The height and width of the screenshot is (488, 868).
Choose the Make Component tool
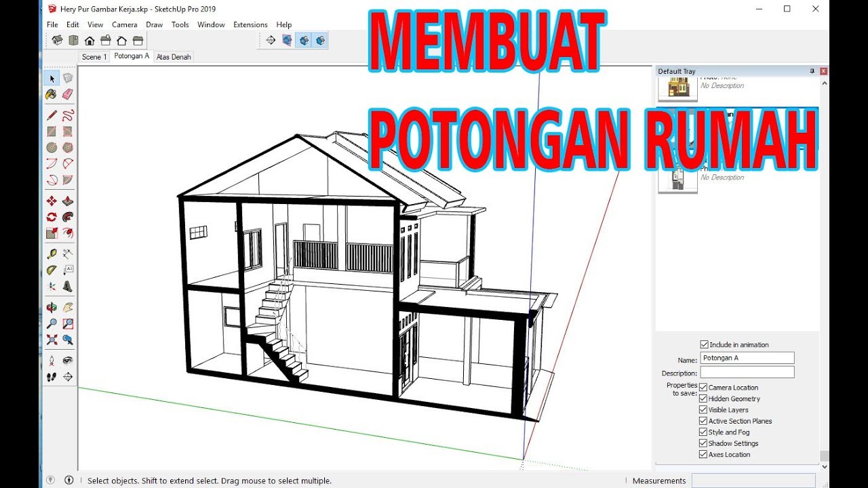coord(68,78)
